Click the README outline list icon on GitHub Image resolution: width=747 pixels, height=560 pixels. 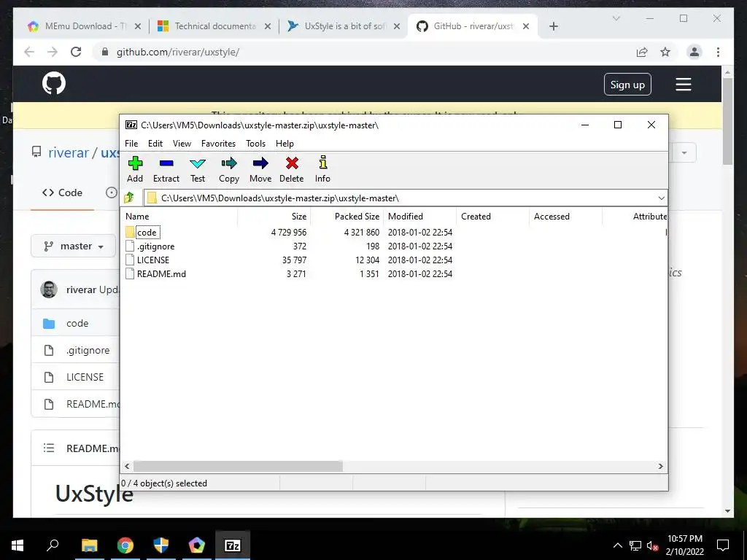(49, 448)
